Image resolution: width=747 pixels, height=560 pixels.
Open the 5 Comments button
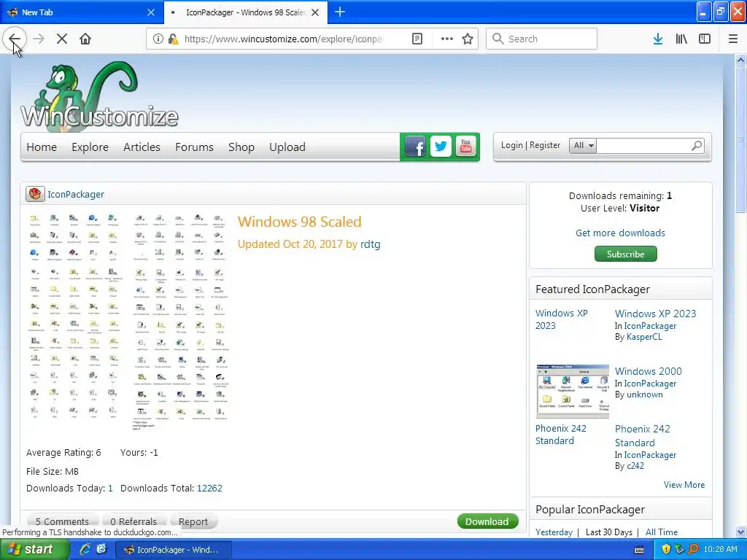point(62,521)
